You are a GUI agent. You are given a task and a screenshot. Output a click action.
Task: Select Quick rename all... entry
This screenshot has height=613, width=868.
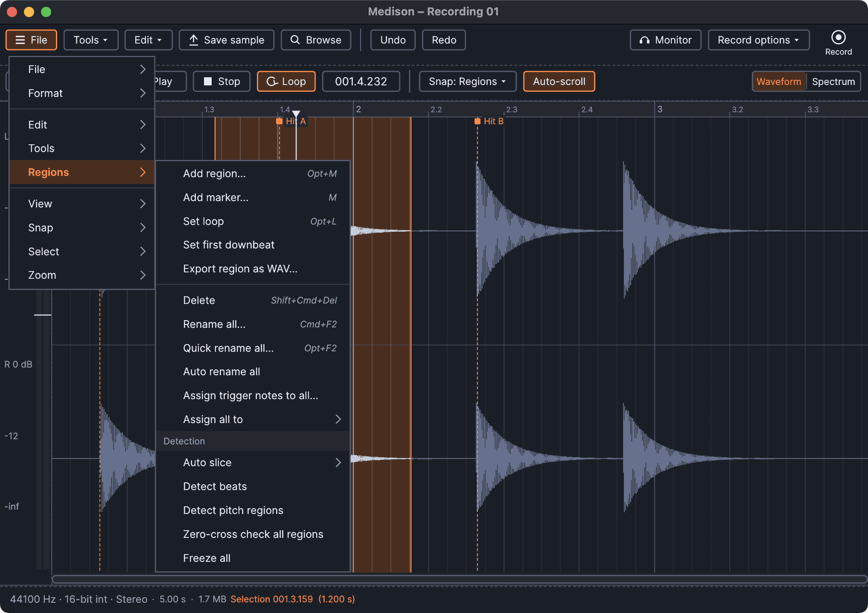253,348
